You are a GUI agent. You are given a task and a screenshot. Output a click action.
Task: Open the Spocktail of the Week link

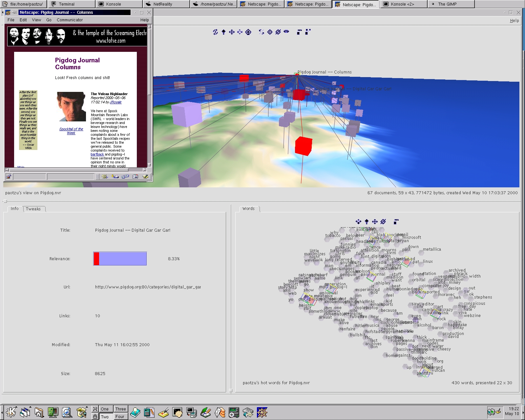coord(71,131)
